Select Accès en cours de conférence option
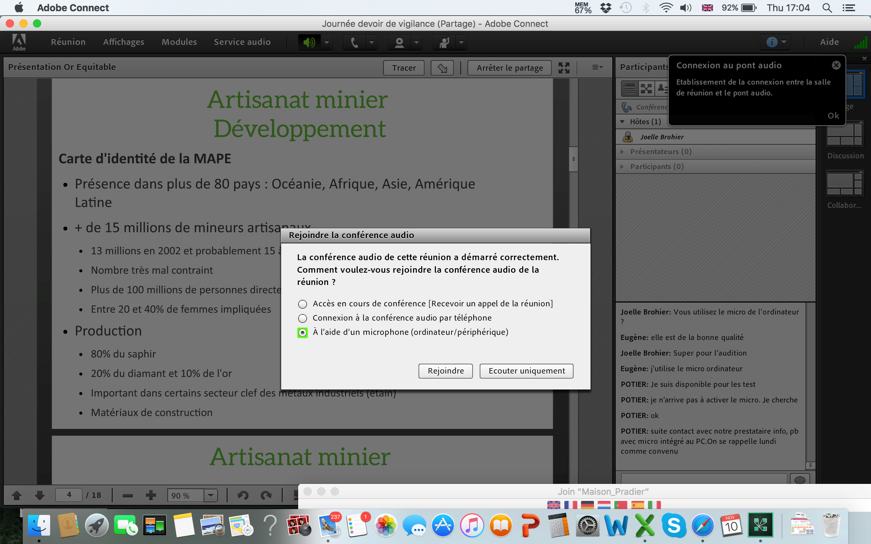Viewport: 871px width, 544px height. (x=302, y=304)
